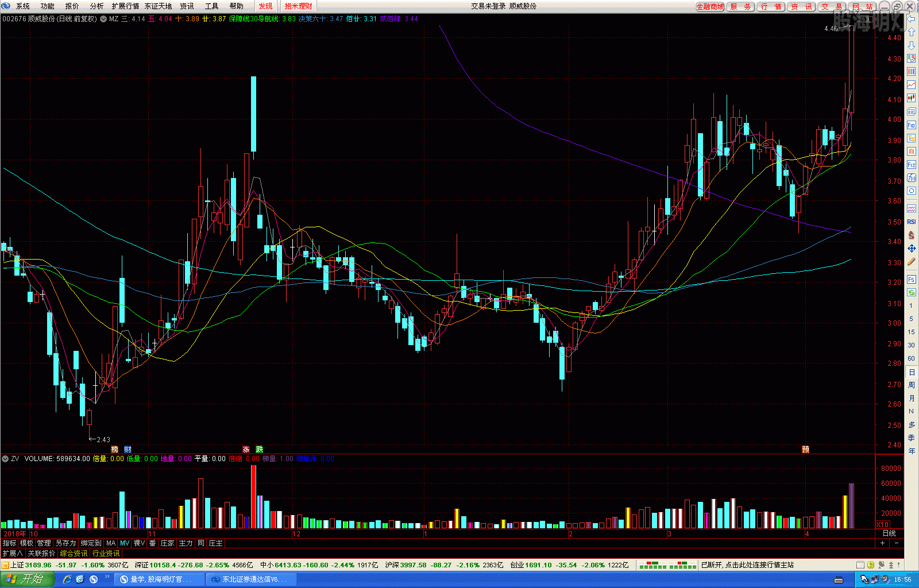Click the up arrow icon in the right toolbar
This screenshot has width=919, height=588.
pos(912,32)
